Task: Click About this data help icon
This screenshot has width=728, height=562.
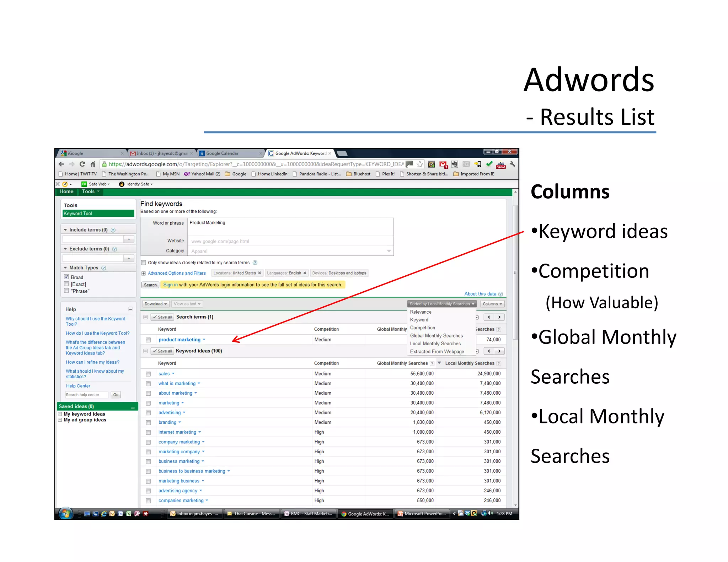Action: pos(500,294)
